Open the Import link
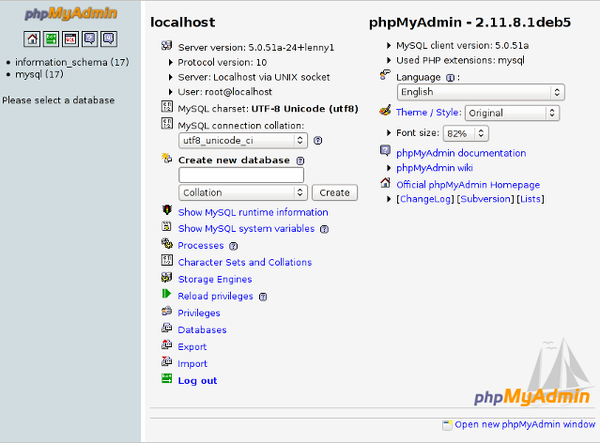 192,363
